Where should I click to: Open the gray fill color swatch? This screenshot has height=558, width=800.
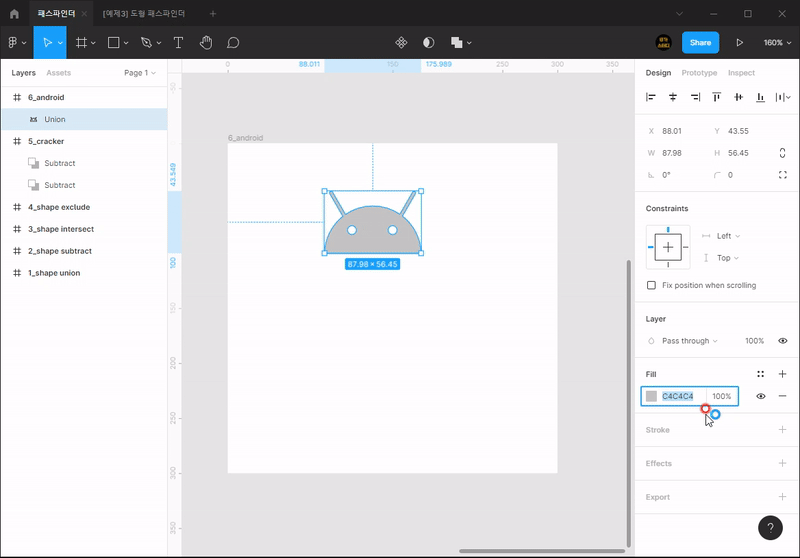click(651, 396)
